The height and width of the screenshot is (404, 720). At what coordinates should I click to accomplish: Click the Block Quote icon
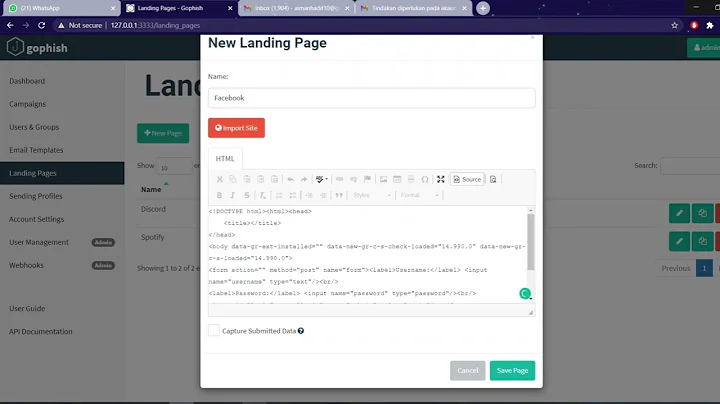339,196
